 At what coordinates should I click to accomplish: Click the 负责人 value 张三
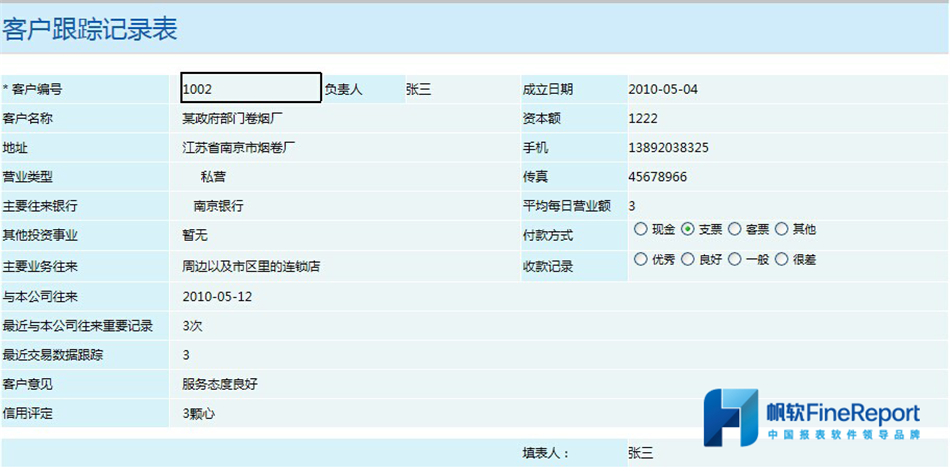[x=419, y=90]
